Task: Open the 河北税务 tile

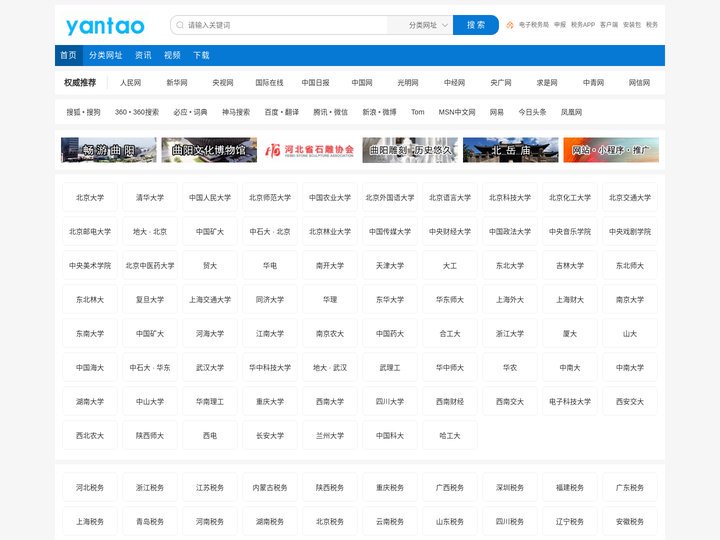Action: point(90,488)
